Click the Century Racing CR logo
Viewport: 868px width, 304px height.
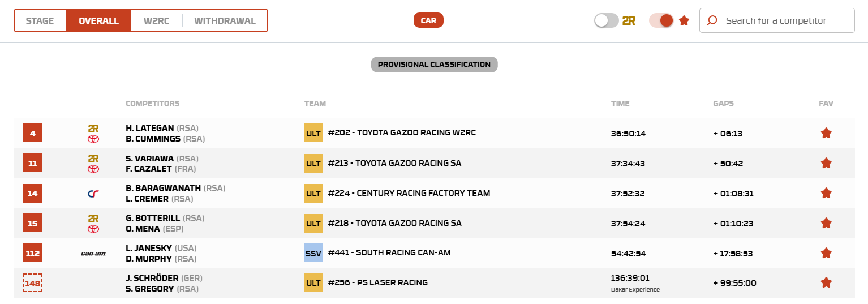pos(93,194)
